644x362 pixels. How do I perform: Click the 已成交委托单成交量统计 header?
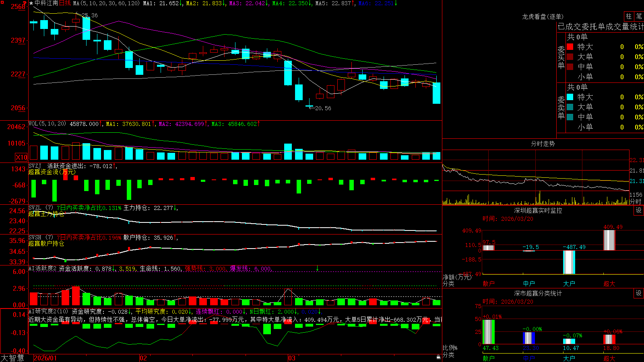pyautogui.click(x=601, y=27)
